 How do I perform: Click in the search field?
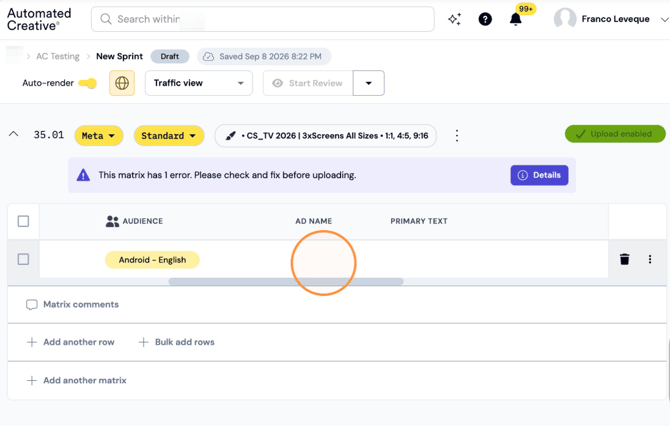coord(263,19)
